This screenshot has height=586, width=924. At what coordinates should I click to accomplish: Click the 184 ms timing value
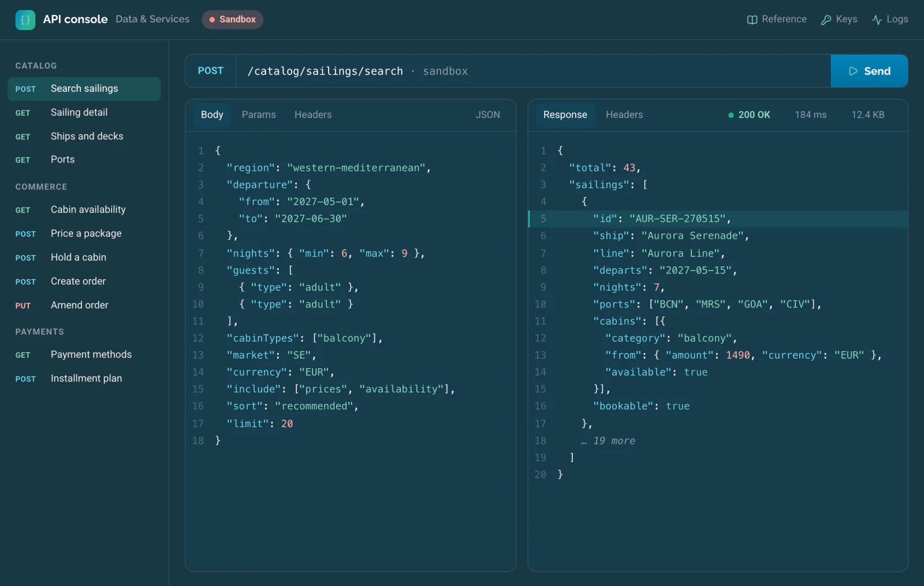[811, 114]
